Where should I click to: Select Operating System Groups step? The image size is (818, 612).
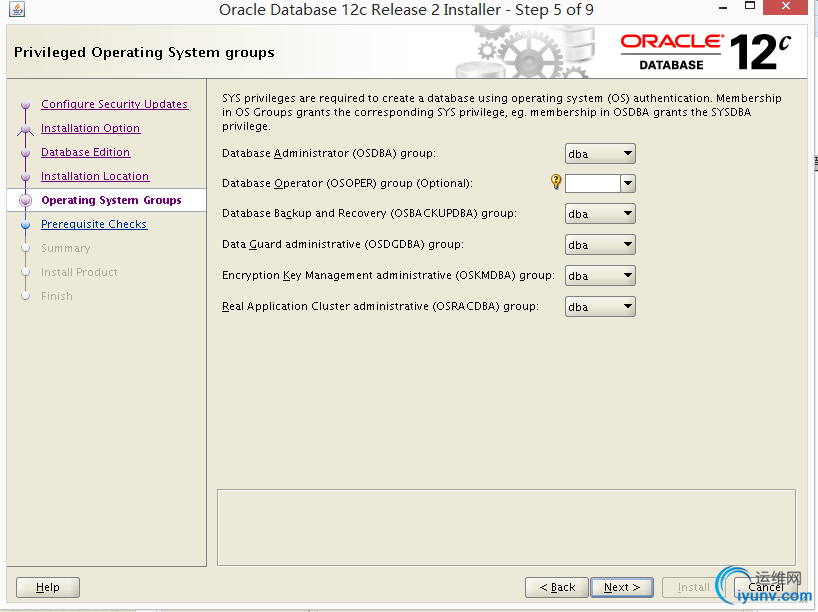tap(111, 200)
